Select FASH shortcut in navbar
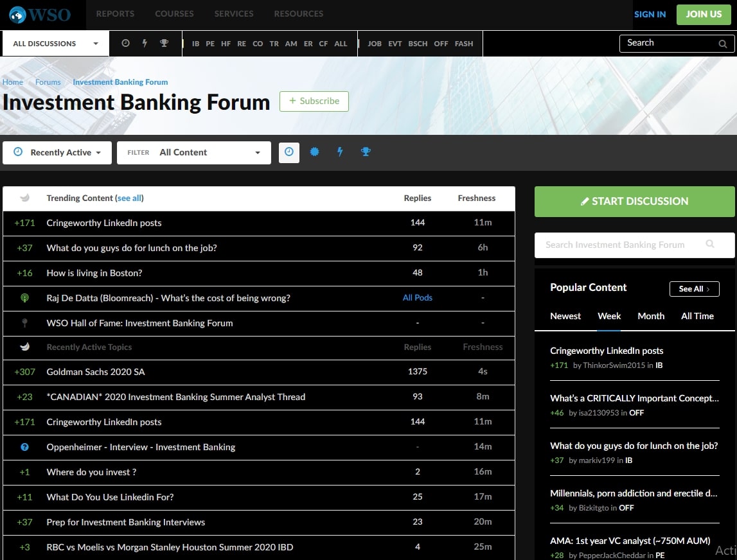 [464, 44]
